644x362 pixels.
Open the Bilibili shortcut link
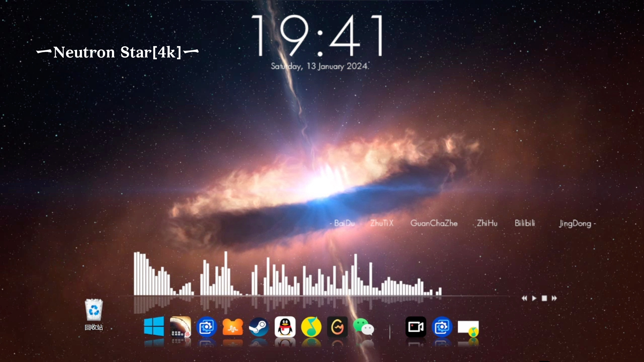tap(525, 223)
